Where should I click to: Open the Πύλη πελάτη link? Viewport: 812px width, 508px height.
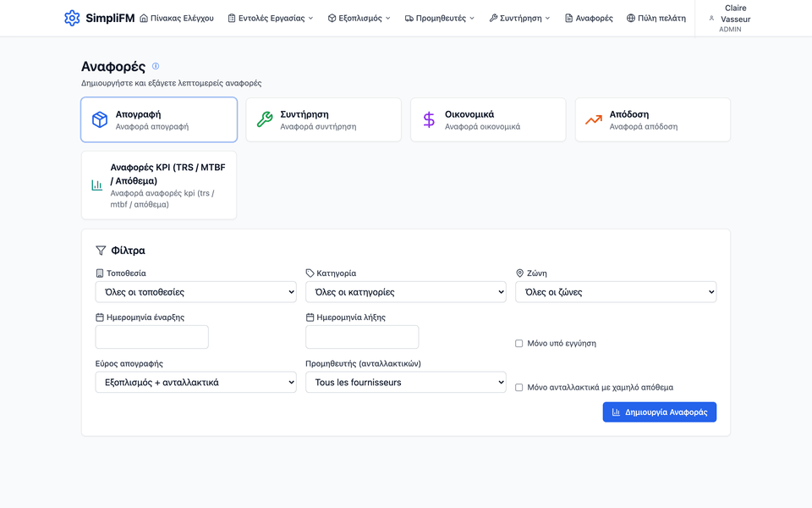(x=656, y=18)
